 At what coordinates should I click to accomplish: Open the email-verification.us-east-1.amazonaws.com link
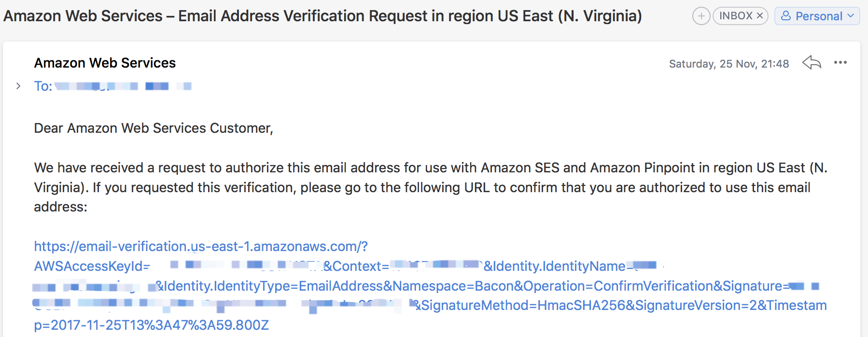(201, 246)
